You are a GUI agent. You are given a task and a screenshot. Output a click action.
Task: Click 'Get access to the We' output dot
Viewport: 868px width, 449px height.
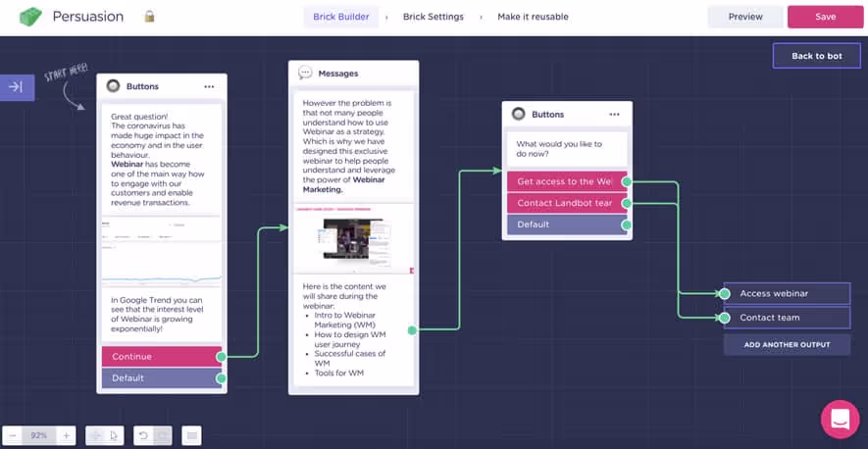pyautogui.click(x=627, y=181)
